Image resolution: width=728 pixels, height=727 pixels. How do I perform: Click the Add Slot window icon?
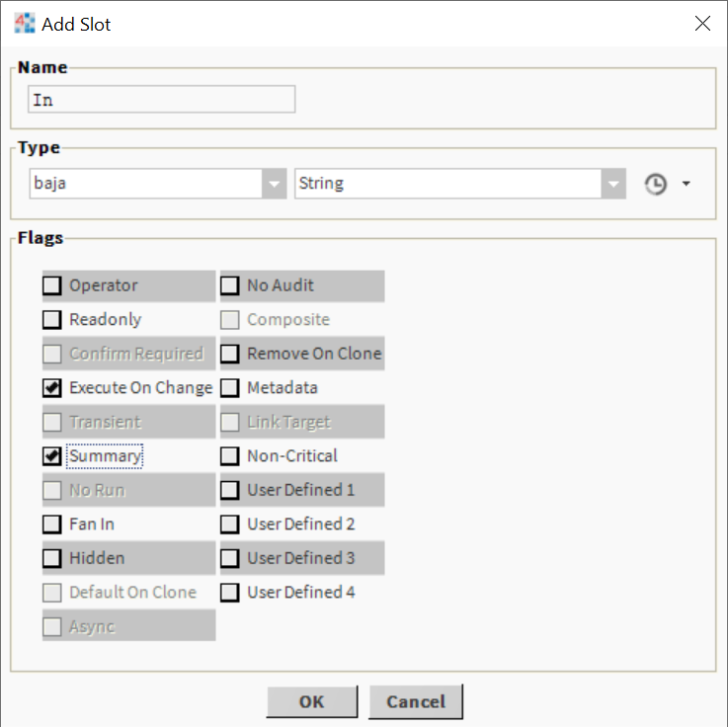coord(25,24)
